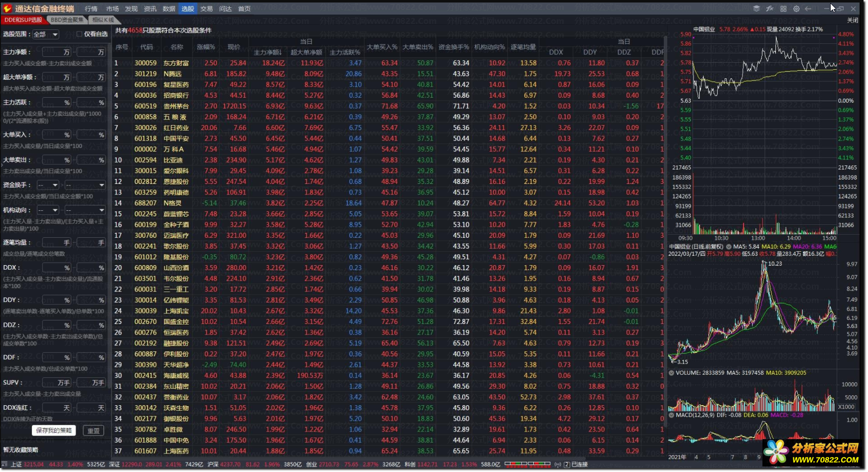
Task: Open the fx formula manager icon
Action: 770,8
